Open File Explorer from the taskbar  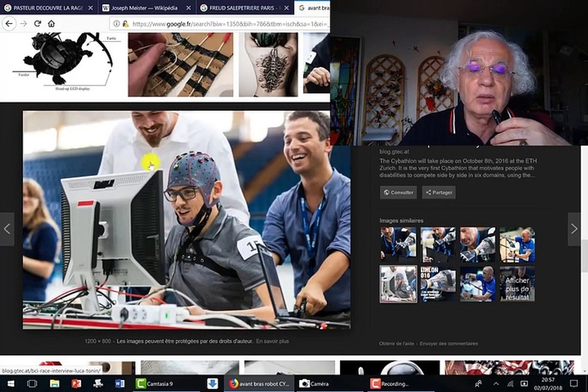54,384
